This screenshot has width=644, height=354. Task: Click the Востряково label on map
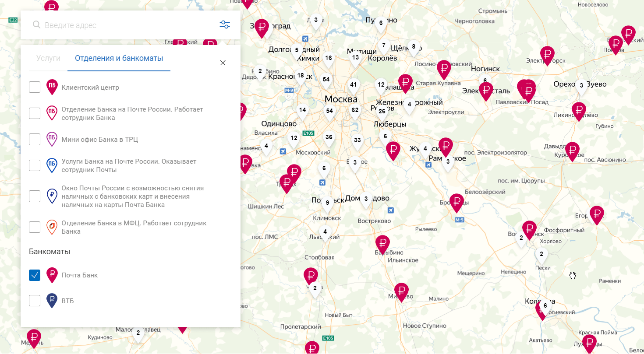click(374, 221)
